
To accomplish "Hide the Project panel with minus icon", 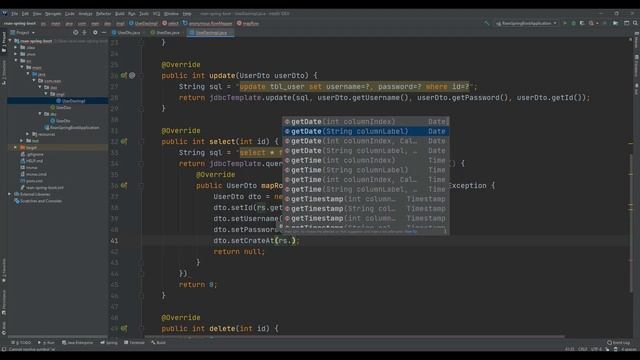I will pos(104,32).
